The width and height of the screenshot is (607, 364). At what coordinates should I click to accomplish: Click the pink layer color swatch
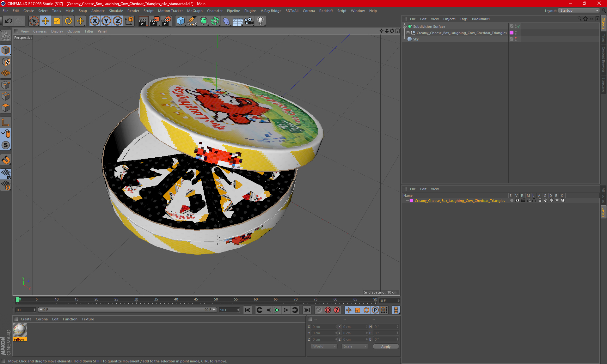coord(411,201)
